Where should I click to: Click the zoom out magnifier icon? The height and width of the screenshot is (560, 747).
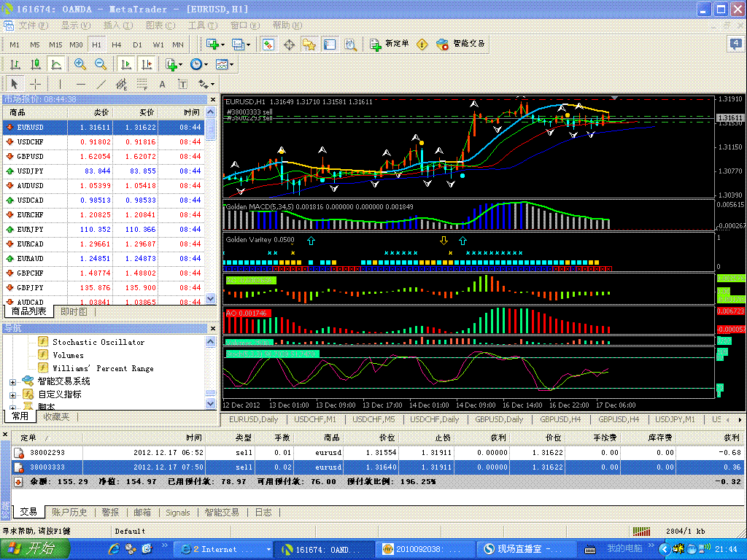(101, 64)
